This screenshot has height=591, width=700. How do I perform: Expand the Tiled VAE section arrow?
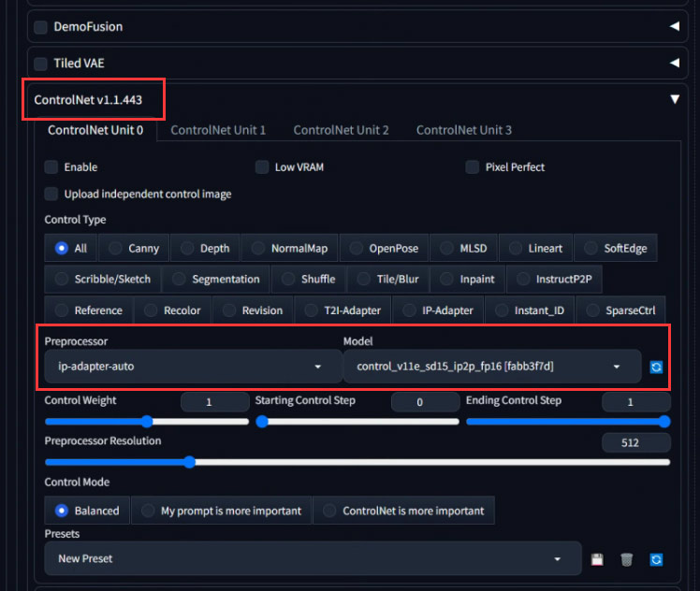click(x=675, y=63)
